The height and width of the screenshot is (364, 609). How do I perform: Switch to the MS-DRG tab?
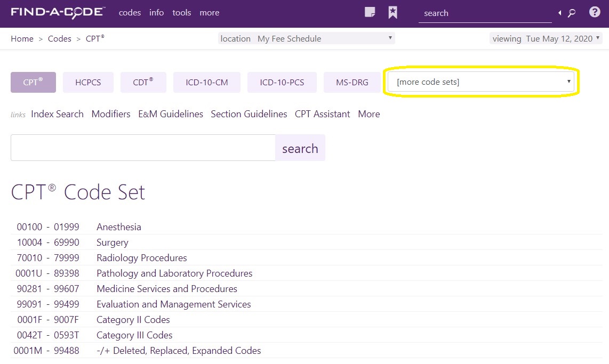pyautogui.click(x=352, y=82)
